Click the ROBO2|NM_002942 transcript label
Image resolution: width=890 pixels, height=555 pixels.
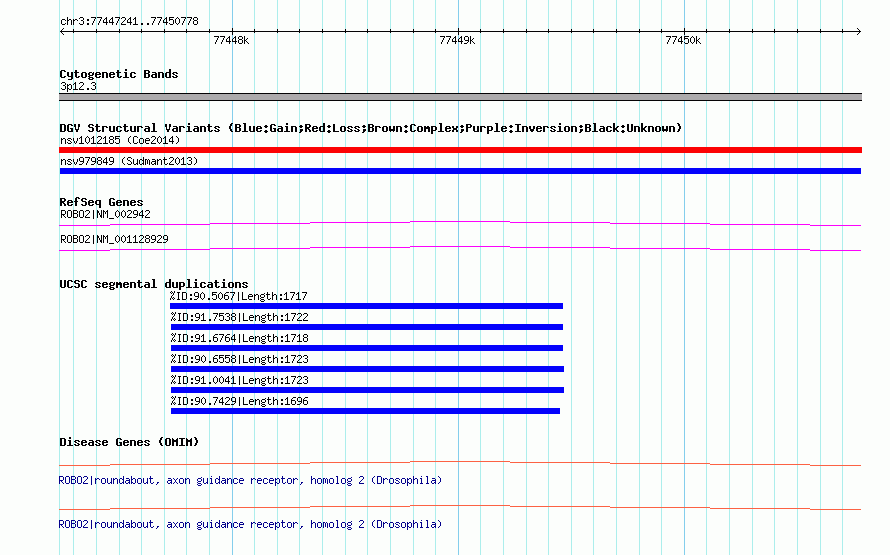coord(105,215)
